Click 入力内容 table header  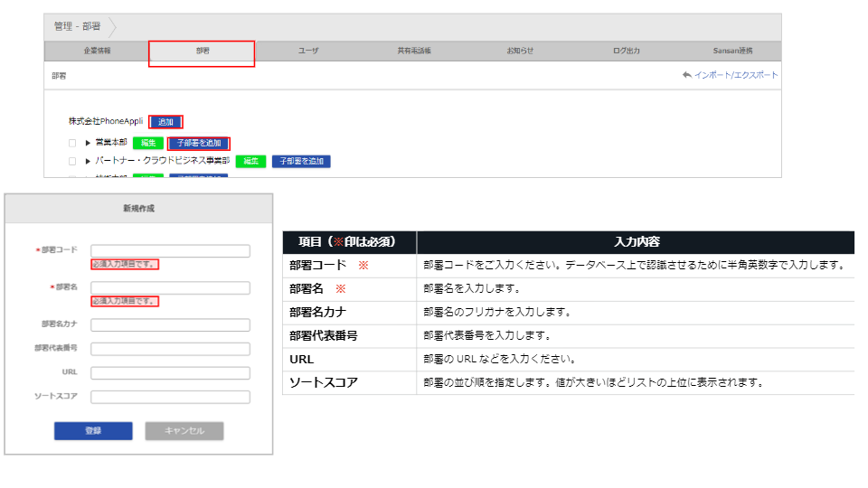tap(636, 242)
